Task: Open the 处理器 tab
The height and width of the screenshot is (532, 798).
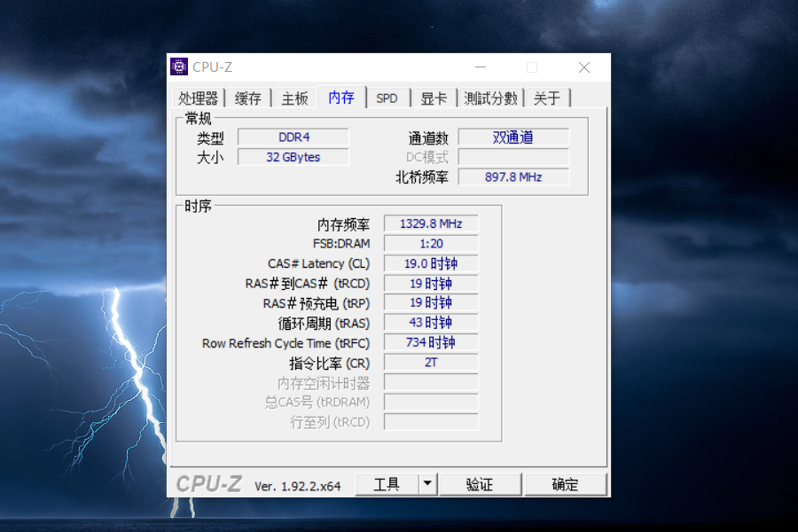Action: [198, 98]
